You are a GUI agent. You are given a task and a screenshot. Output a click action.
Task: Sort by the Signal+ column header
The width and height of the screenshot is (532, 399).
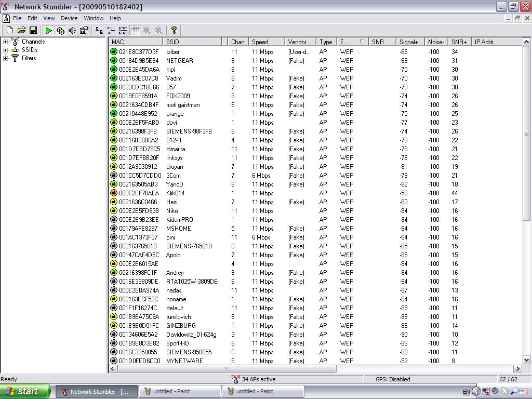410,42
